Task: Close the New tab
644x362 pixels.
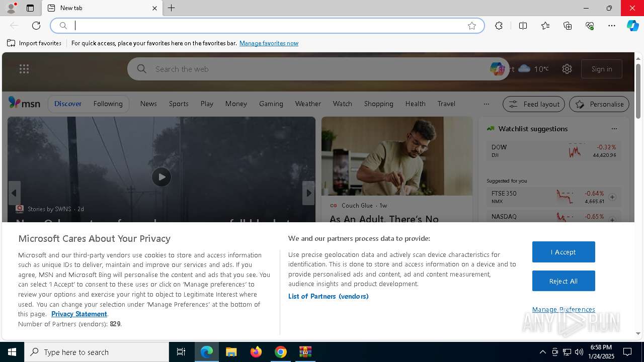Action: point(154,8)
